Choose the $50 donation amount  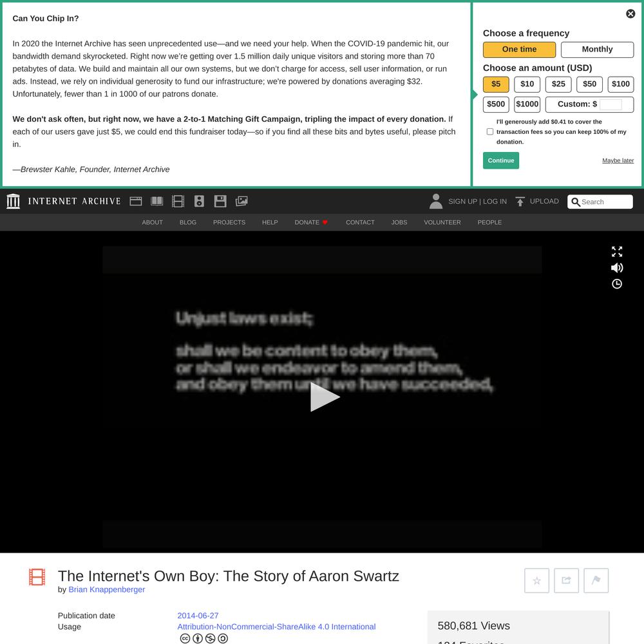(x=589, y=84)
